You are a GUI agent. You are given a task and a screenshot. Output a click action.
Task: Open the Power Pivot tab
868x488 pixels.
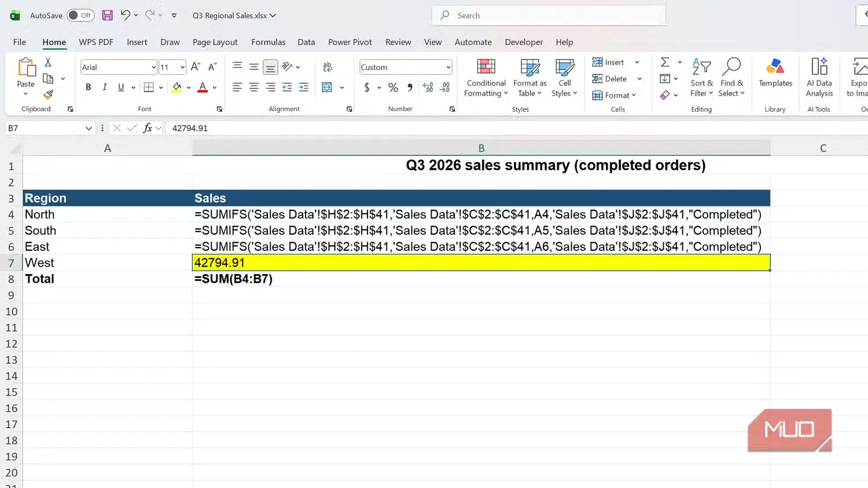350,42
